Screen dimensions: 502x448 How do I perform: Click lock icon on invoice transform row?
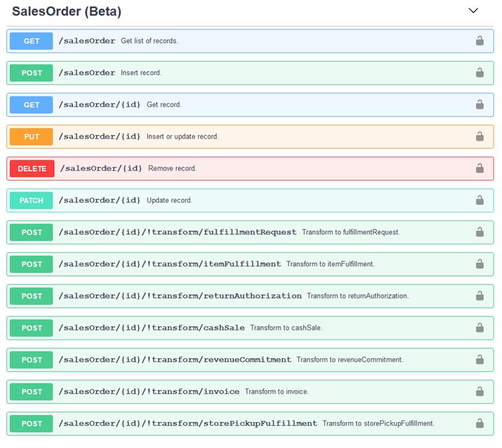(x=480, y=391)
